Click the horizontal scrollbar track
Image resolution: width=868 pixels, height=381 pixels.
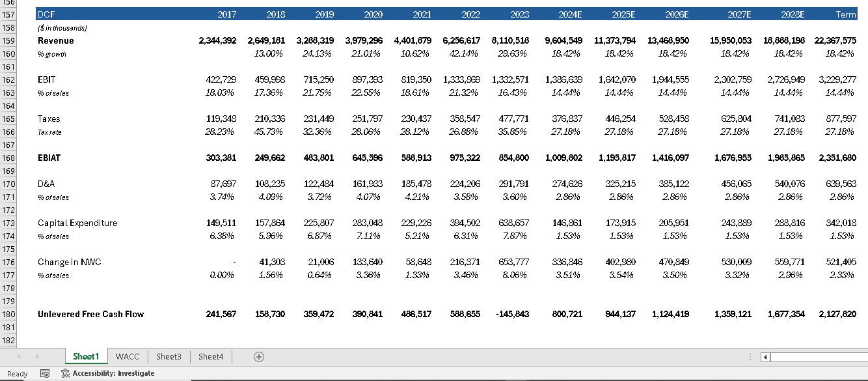coord(819,357)
